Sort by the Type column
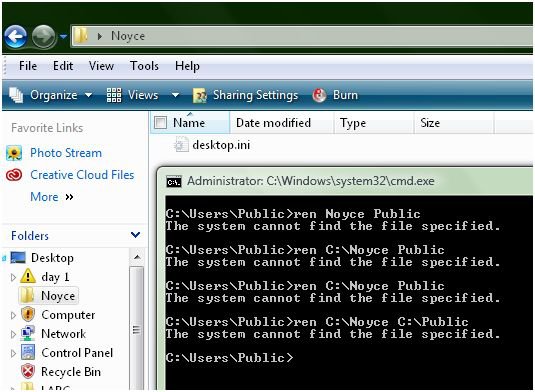 pyautogui.click(x=353, y=123)
